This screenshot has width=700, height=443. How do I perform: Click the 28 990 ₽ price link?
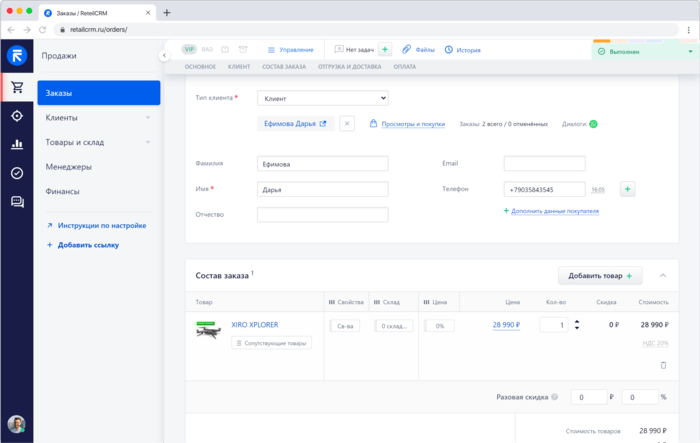click(506, 325)
